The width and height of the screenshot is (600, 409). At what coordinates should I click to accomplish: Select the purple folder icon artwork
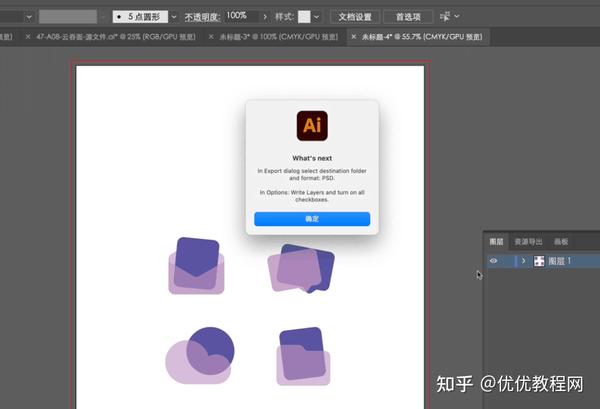pos(303,356)
